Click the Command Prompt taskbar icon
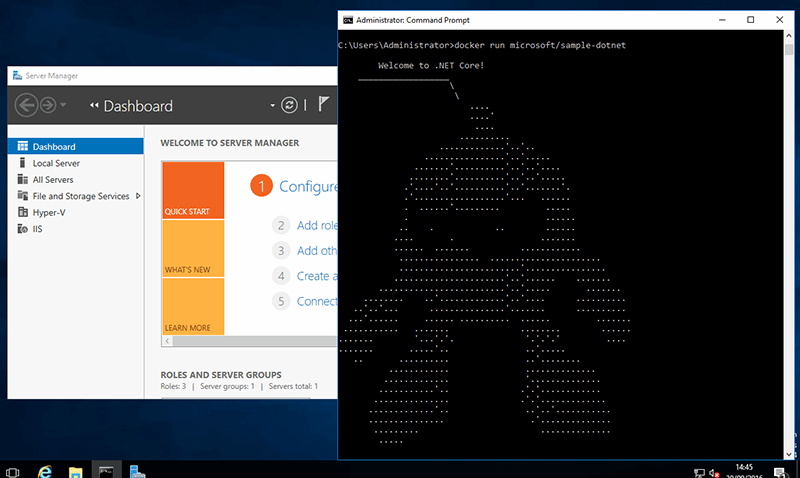The height and width of the screenshot is (478, 800). [x=106, y=469]
